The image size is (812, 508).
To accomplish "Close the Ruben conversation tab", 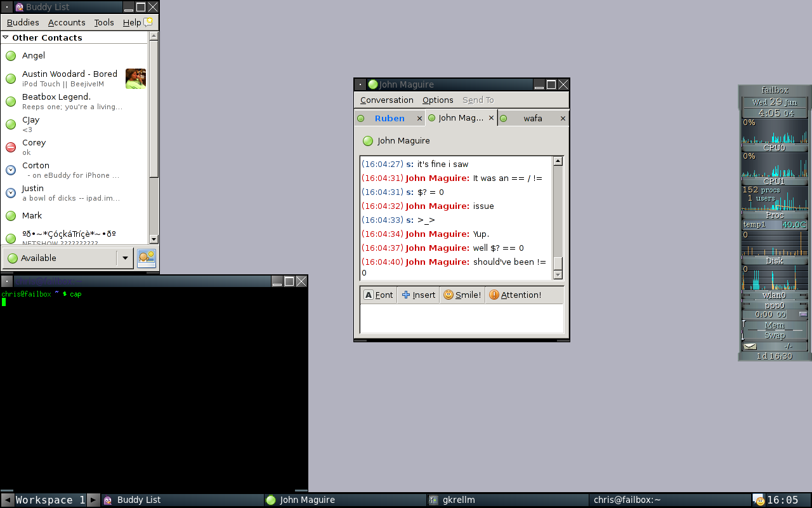I will (x=419, y=119).
